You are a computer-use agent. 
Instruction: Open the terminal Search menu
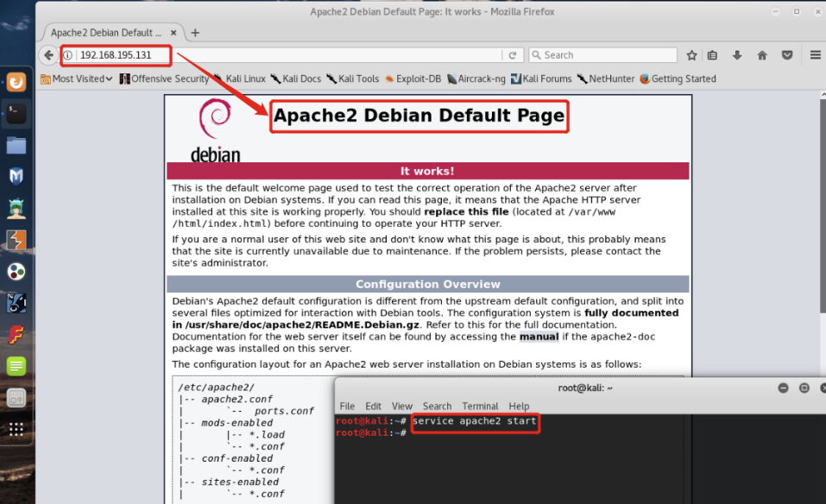438,406
